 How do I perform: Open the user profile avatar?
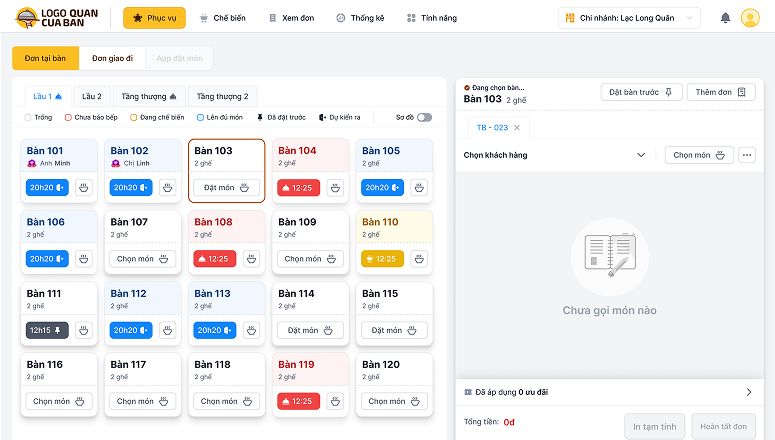[x=750, y=18]
